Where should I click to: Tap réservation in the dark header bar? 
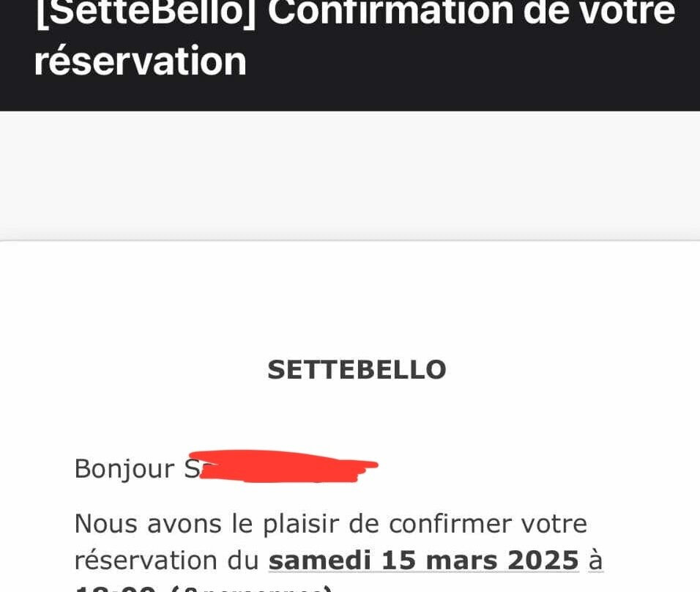140,61
